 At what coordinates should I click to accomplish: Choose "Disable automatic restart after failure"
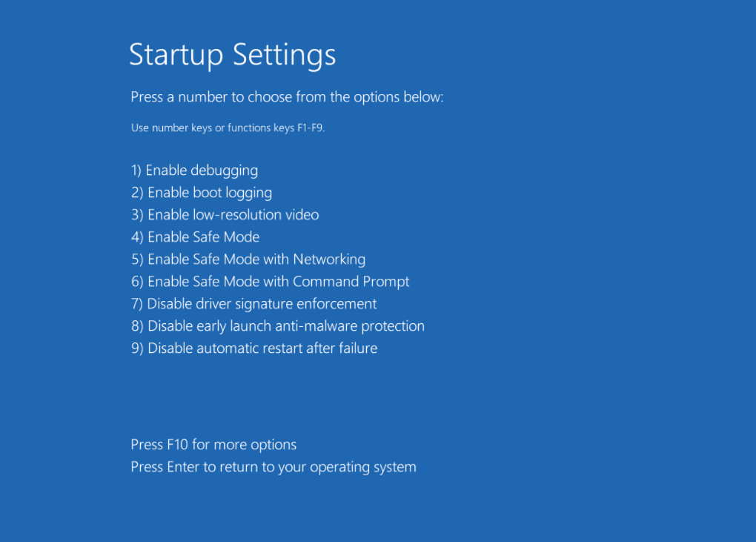point(254,348)
